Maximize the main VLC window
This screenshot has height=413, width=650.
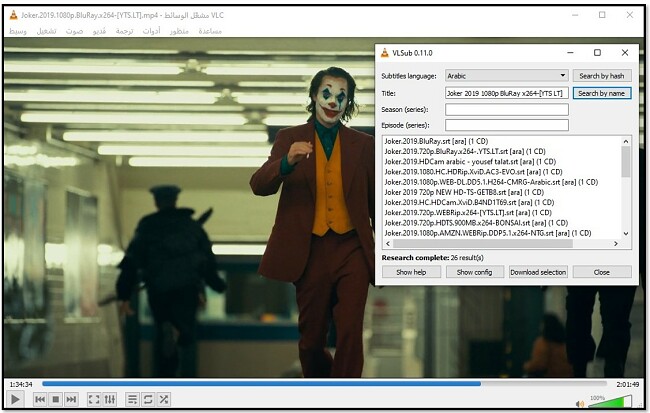pyautogui.click(x=602, y=15)
